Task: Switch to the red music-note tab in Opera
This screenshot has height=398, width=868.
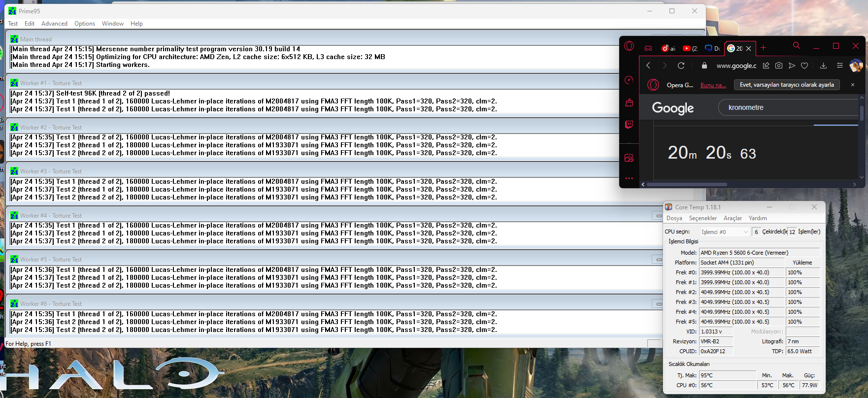Action: (668, 48)
